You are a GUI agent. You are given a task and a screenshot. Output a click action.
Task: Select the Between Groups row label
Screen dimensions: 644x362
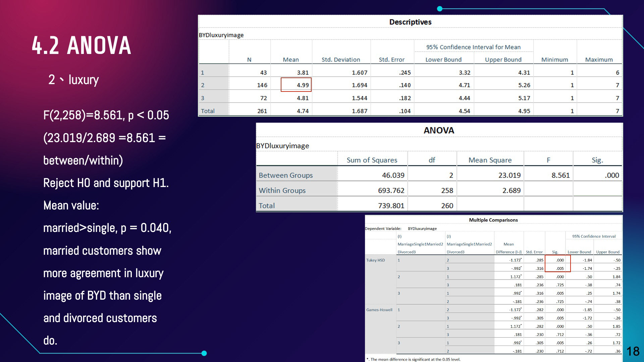(x=285, y=175)
